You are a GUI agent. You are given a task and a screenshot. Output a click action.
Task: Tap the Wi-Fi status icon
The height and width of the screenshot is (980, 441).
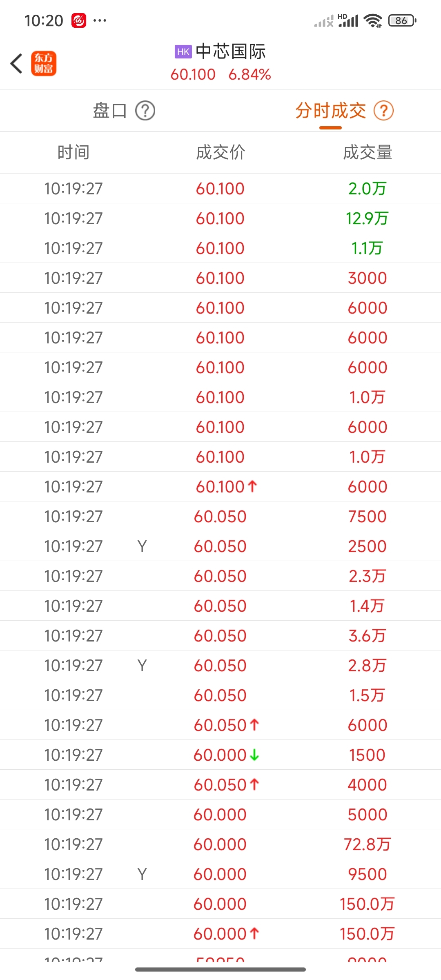pos(373,20)
